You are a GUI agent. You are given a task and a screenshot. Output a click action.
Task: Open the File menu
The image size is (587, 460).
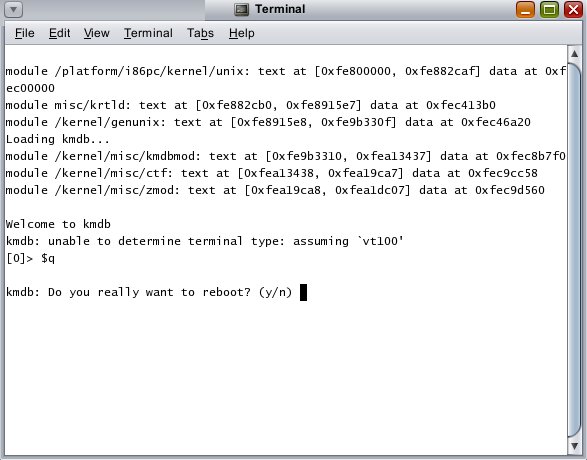[x=25, y=33]
